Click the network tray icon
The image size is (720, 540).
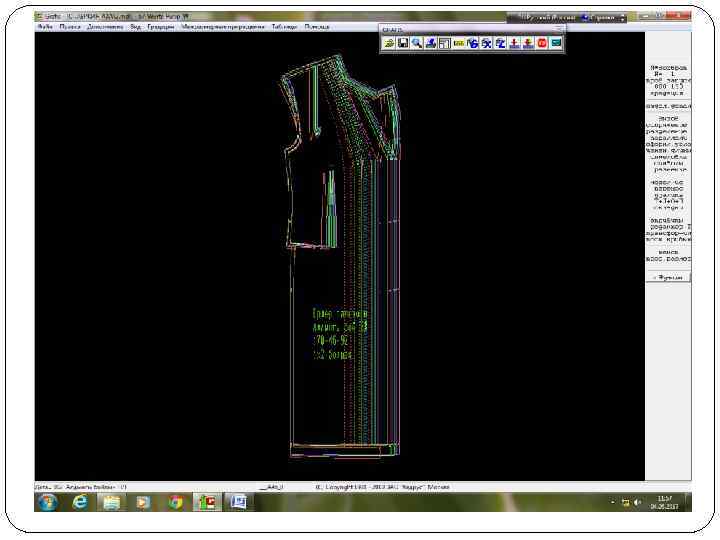pyautogui.click(x=625, y=503)
